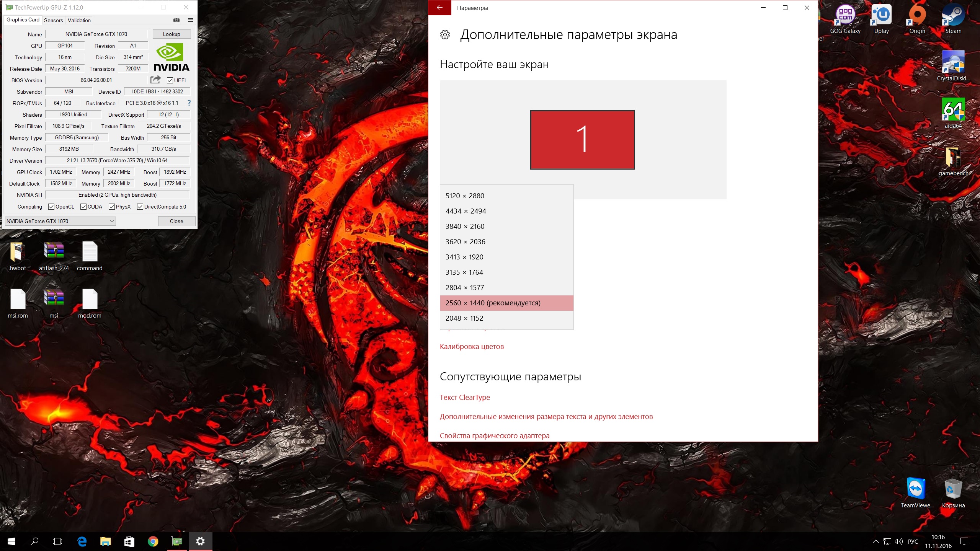Toggle the UEFI checkbox
This screenshot has width=980, height=551.
point(170,80)
